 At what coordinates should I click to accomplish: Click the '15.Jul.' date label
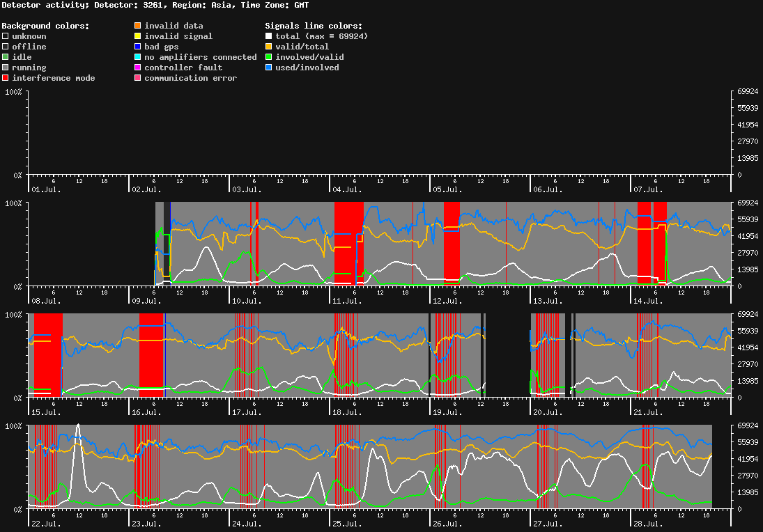[46, 412]
